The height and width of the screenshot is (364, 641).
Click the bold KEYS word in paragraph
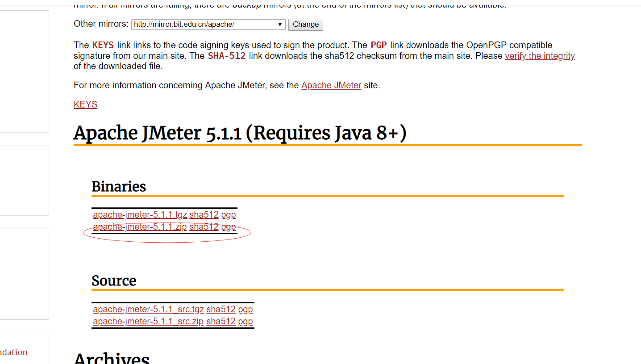click(103, 45)
